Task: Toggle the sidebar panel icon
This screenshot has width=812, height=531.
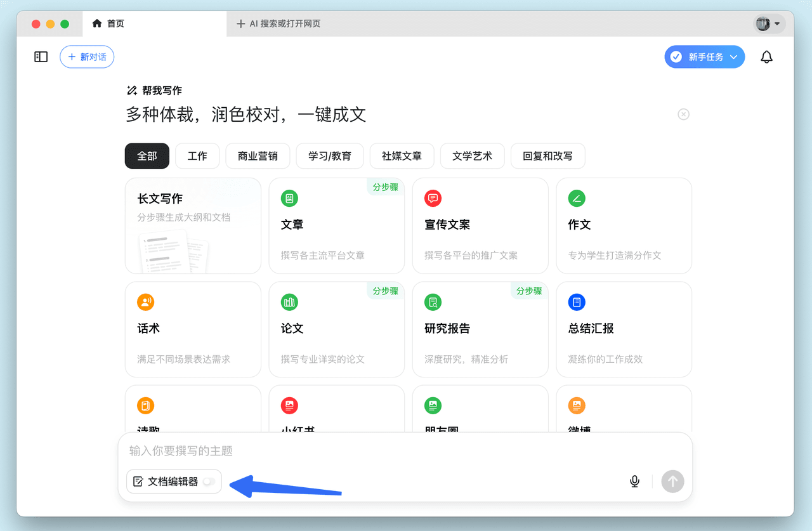Action: coord(41,57)
